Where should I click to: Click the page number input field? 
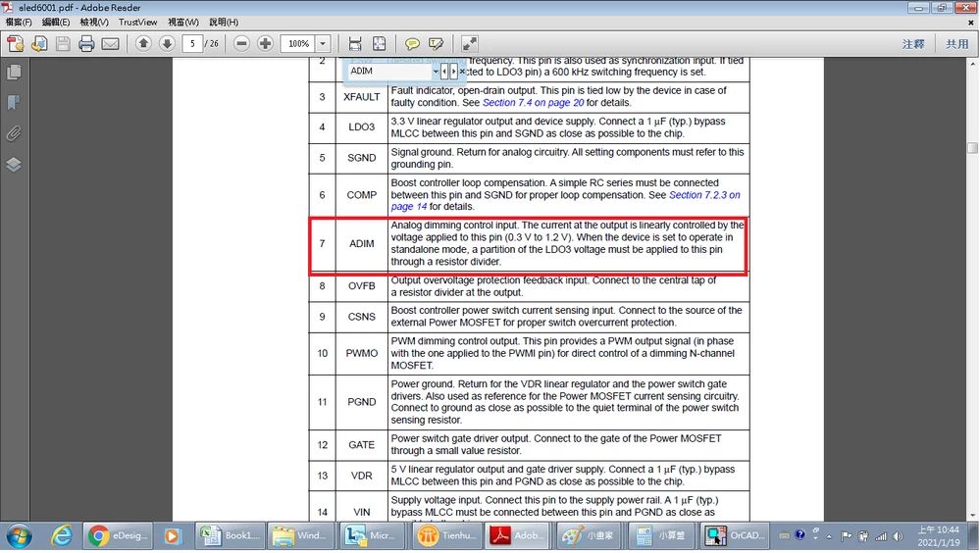point(192,44)
